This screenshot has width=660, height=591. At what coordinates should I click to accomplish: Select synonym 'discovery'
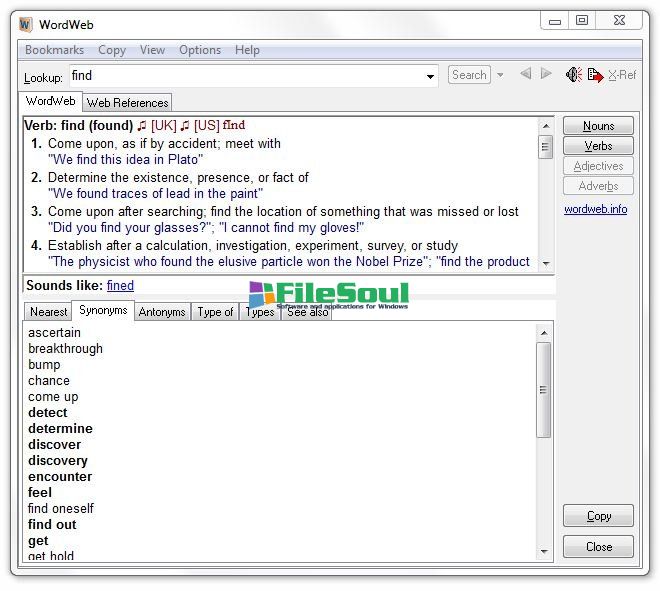[x=58, y=461]
